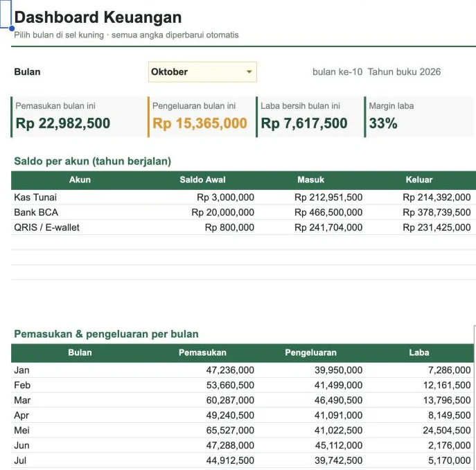Select Mei Laba 24,504,500
476x470 pixels.
tap(447, 430)
